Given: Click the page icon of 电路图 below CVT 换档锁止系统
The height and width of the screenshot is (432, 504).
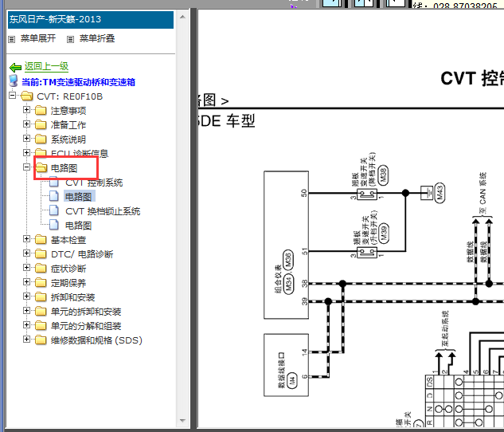Looking at the screenshot, I should [53, 226].
